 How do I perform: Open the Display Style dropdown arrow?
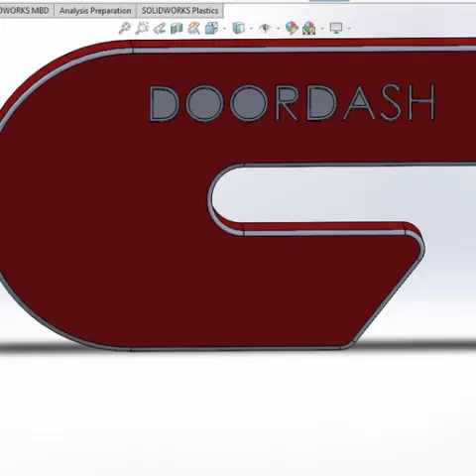tap(252, 29)
